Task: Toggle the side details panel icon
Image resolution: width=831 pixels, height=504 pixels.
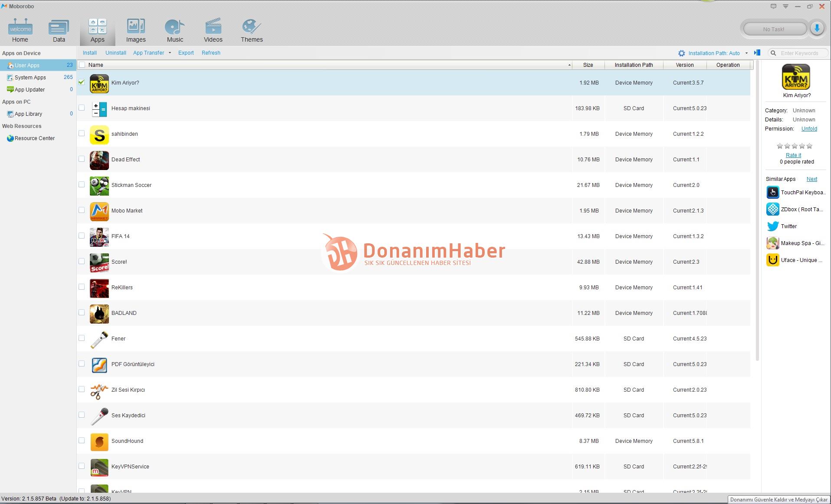Action: tap(757, 53)
